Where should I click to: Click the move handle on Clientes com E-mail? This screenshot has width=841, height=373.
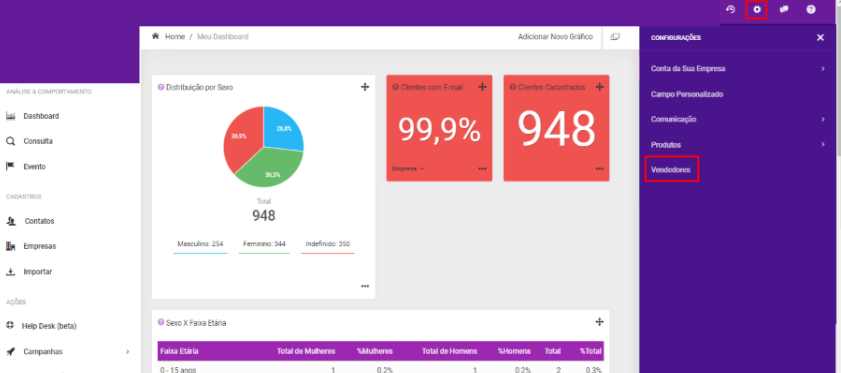pyautogui.click(x=482, y=87)
